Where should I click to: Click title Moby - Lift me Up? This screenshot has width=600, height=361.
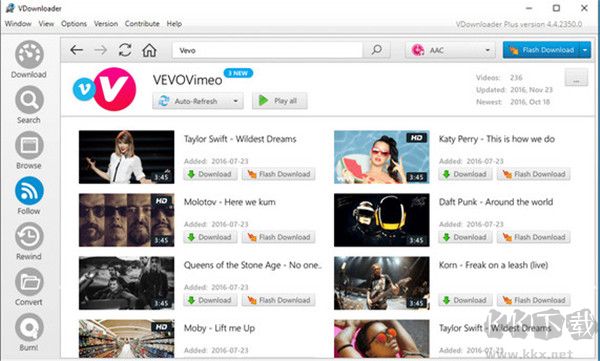219,328
